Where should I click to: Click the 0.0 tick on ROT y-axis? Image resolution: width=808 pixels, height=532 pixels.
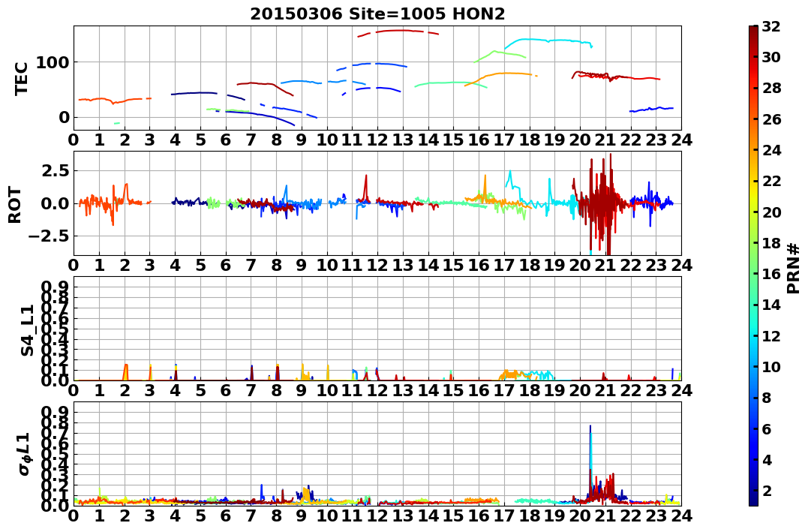pyautogui.click(x=56, y=203)
